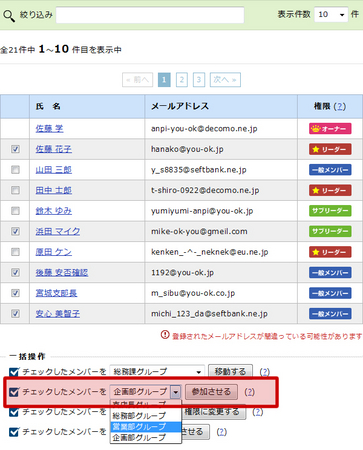This screenshot has width=363, height=450.
Task: Open help (?) next to 参加させる
Action: pyautogui.click(x=250, y=392)
